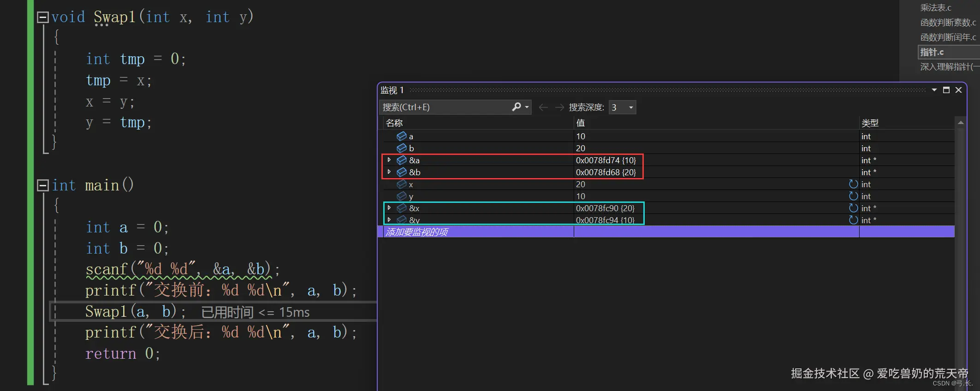Open the search options dropdown arrow
This screenshot has height=391, width=980.
click(x=527, y=107)
